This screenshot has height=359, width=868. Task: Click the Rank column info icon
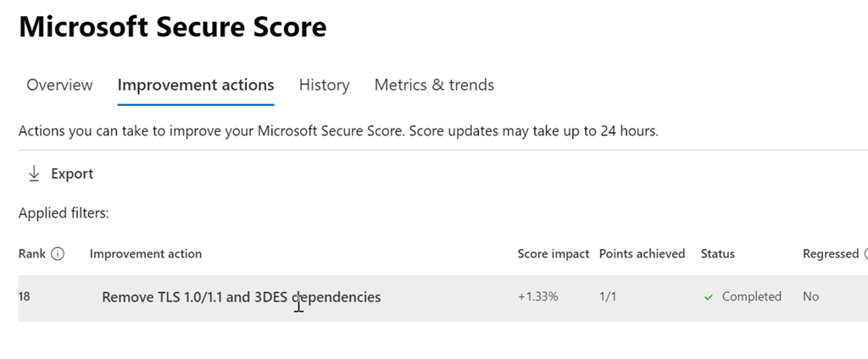(x=58, y=254)
